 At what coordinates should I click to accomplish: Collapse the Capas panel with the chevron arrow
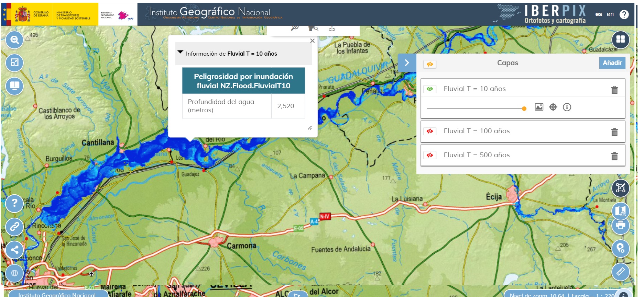[407, 62]
